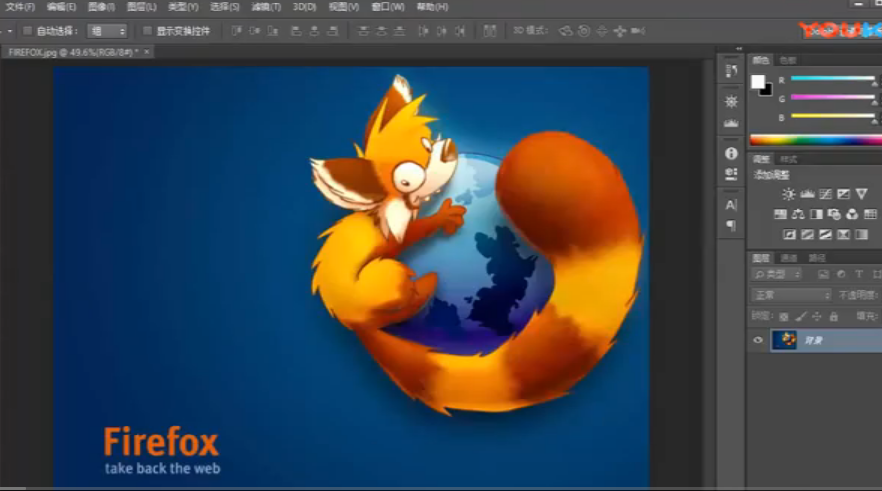The image size is (882, 491).
Task: Switch to the 路径 paths tab
Action: pos(817,258)
